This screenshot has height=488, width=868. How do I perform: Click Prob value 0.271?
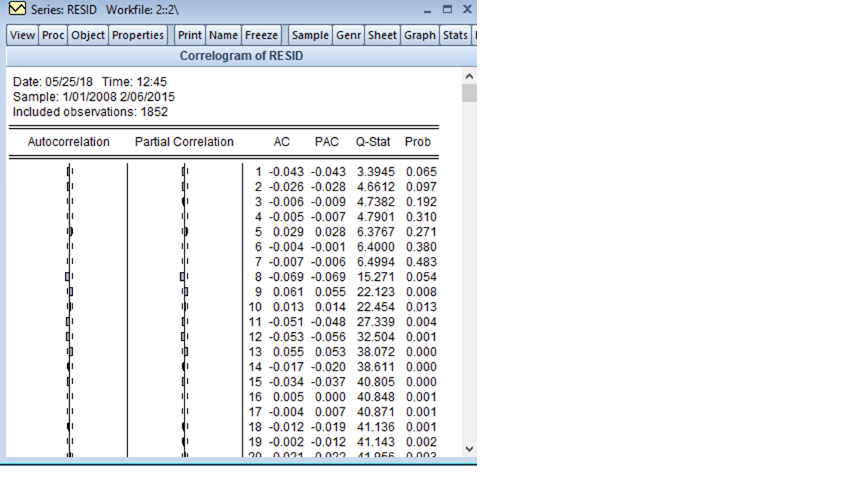click(x=421, y=232)
